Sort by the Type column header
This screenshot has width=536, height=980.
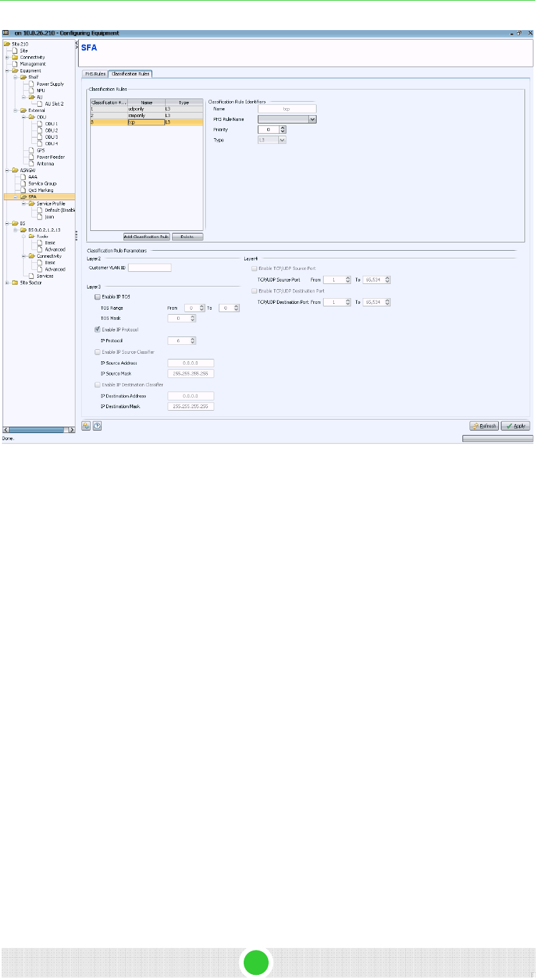coord(184,102)
